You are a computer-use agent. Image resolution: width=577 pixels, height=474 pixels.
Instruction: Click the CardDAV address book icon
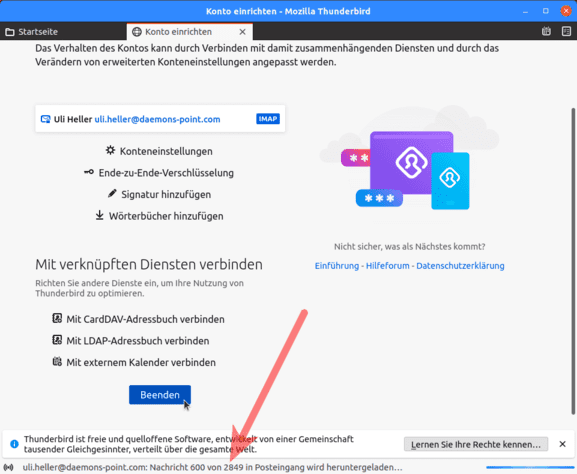click(57, 318)
